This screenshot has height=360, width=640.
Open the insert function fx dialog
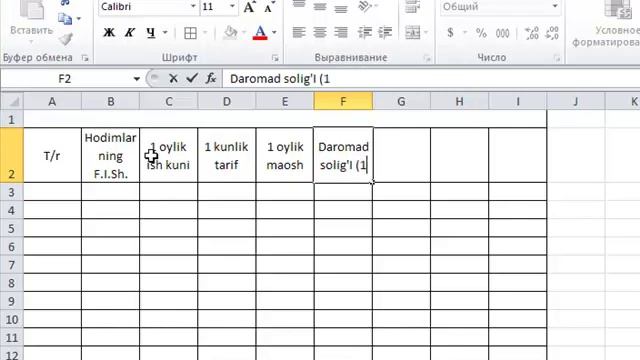point(211,78)
